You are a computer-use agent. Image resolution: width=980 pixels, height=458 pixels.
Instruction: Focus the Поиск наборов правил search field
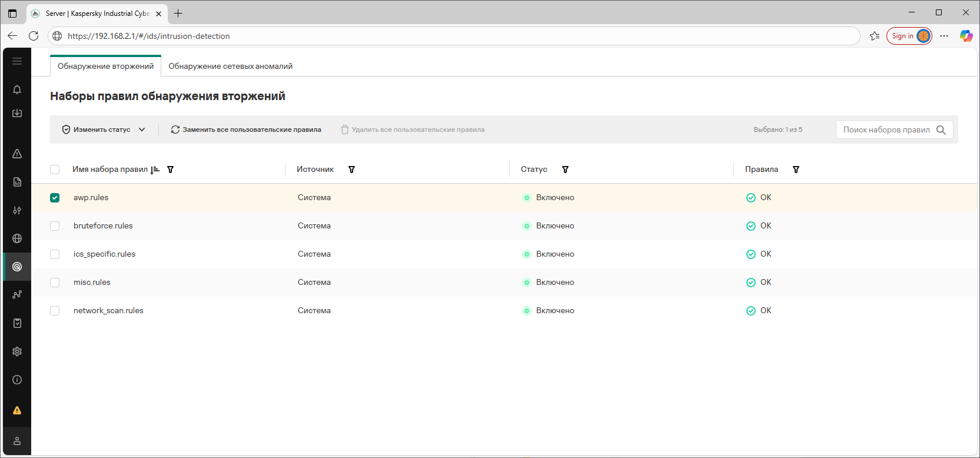885,130
